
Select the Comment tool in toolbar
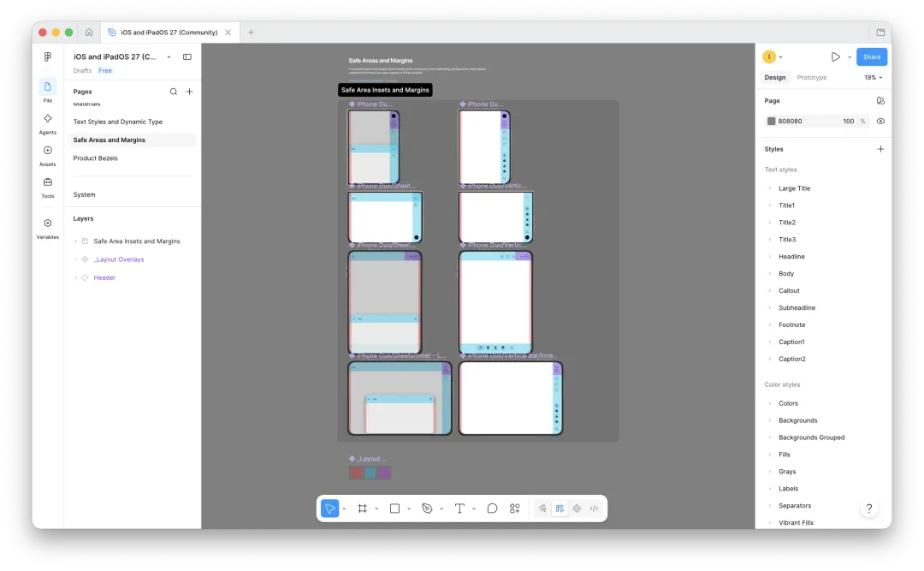click(492, 509)
